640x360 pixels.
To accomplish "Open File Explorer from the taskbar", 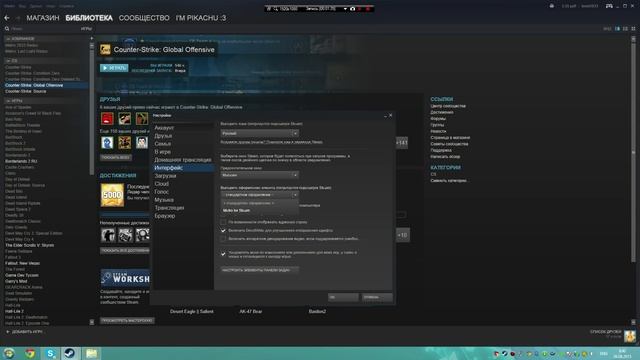I will (x=91, y=353).
